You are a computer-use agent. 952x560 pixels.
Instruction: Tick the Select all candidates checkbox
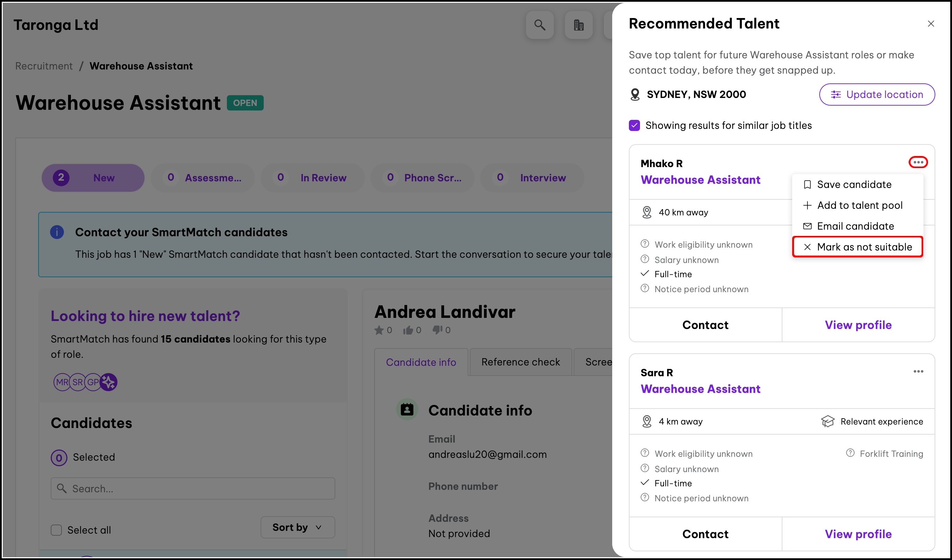point(56,530)
